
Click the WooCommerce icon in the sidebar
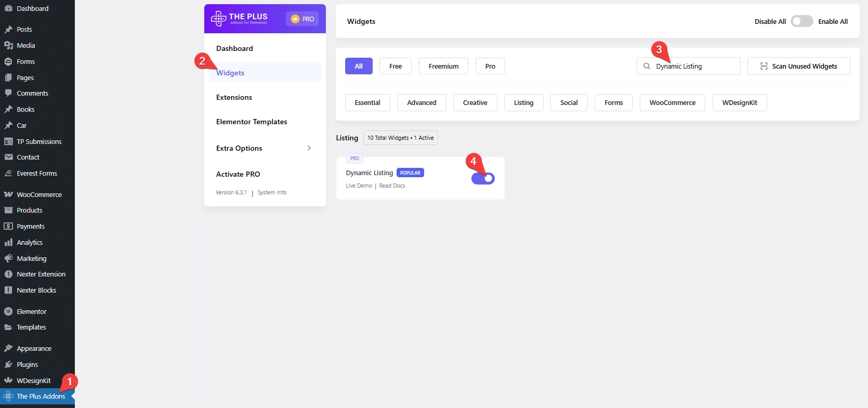(x=8, y=194)
